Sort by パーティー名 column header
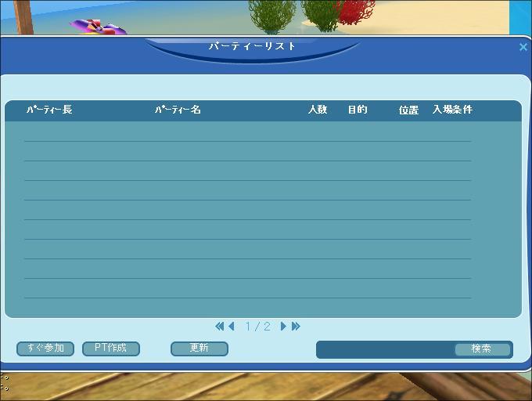Screen dimensions: 532x401 coord(178,110)
